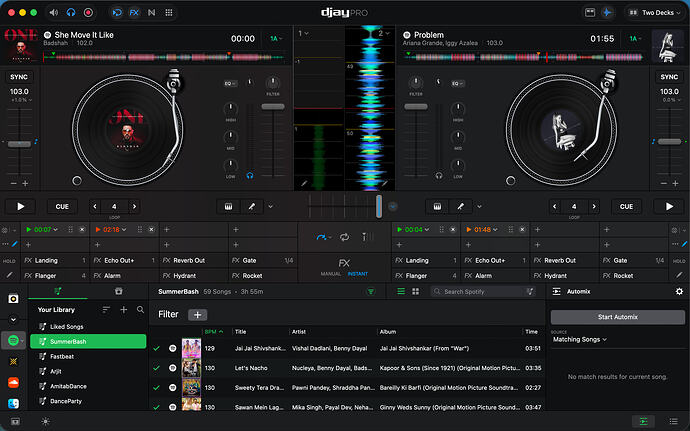Play the right deck
The width and height of the screenshot is (690, 431).
point(669,206)
